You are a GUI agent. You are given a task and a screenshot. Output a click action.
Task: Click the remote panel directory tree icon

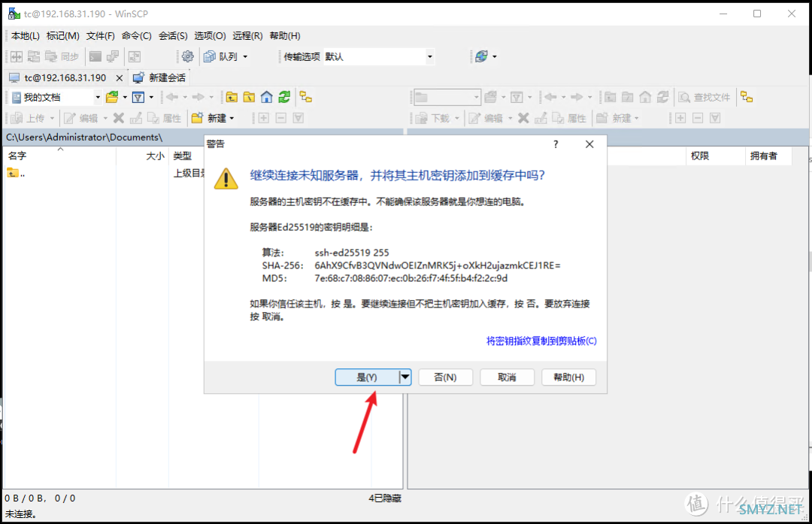point(747,97)
